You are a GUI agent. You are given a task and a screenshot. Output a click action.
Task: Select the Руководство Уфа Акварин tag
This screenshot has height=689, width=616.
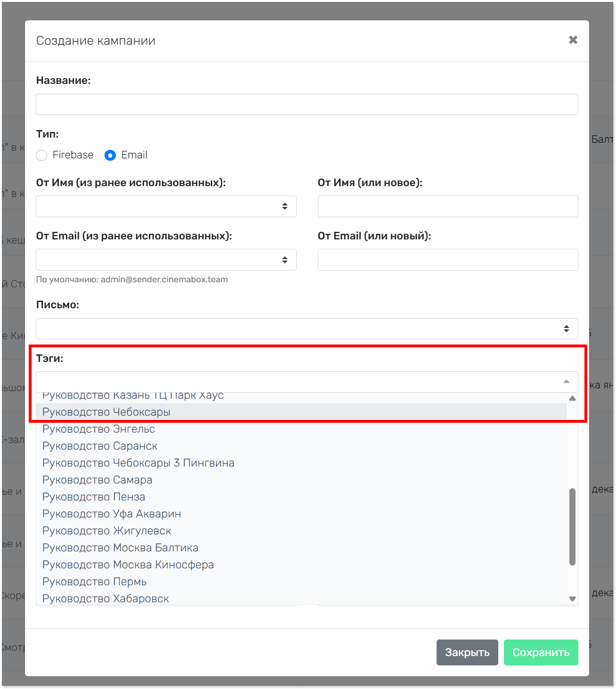pos(112,514)
